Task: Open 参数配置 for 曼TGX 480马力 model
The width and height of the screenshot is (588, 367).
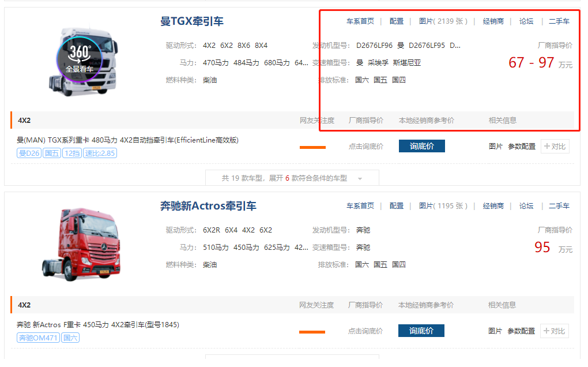Action: 522,147
